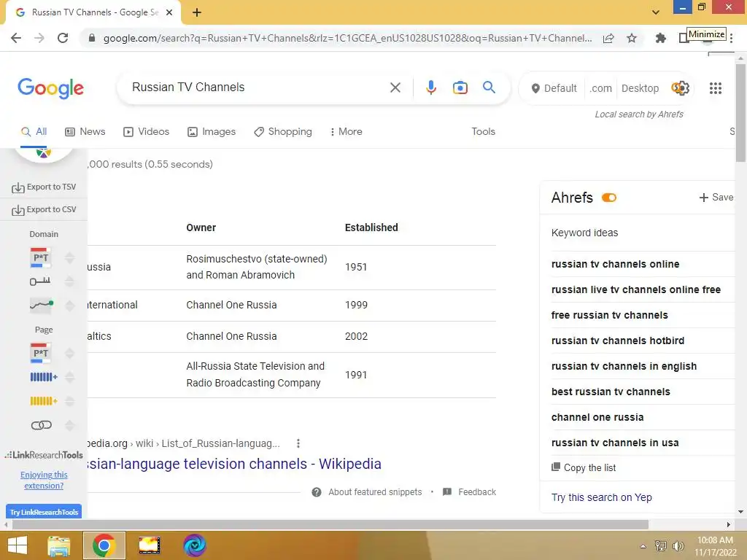Sort by Domain P*T arrows

pos(69,257)
